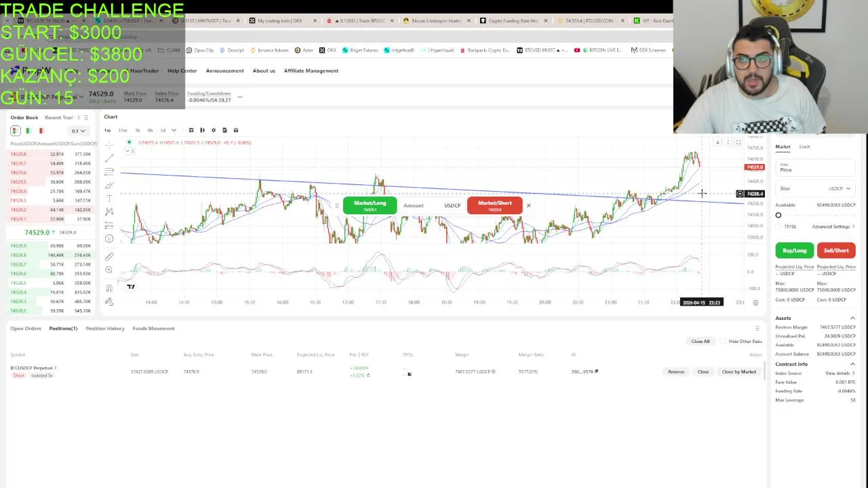Open BTCUSDCP Perpetual position details arrow

point(55,368)
